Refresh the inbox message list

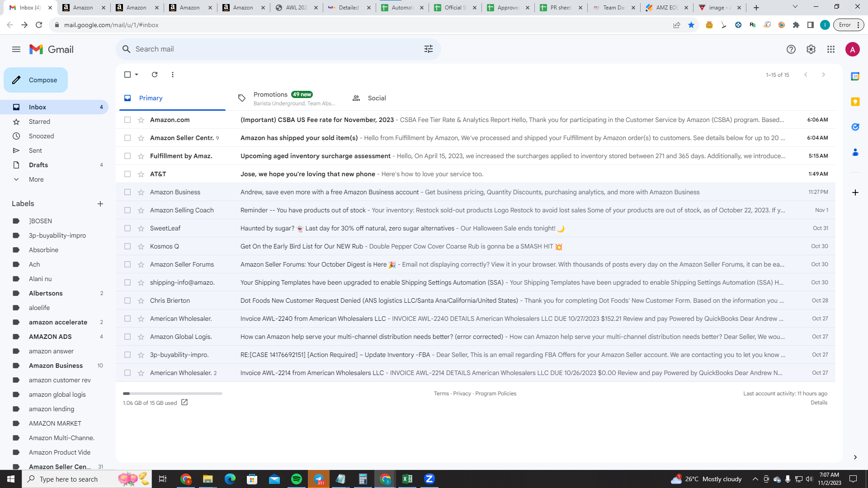pyautogui.click(x=155, y=75)
